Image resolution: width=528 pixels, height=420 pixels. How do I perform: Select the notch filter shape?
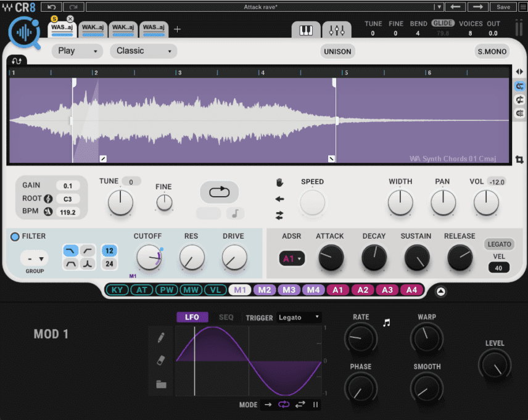pos(88,264)
